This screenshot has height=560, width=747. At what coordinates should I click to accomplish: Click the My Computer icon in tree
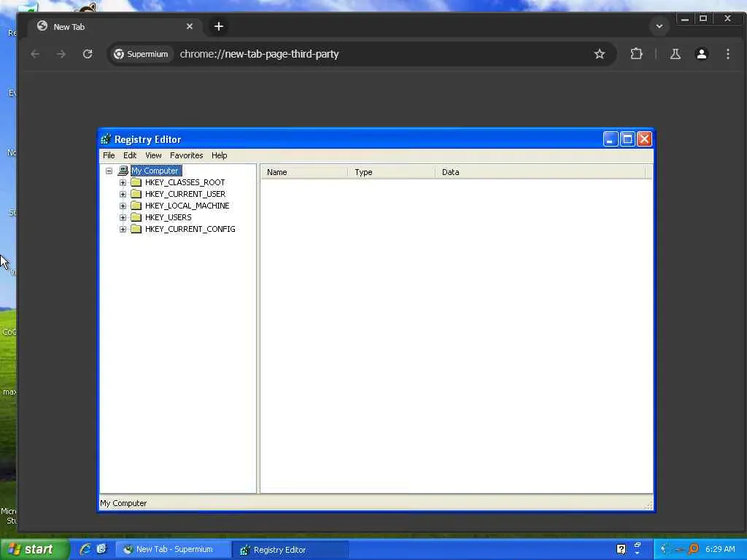click(123, 171)
